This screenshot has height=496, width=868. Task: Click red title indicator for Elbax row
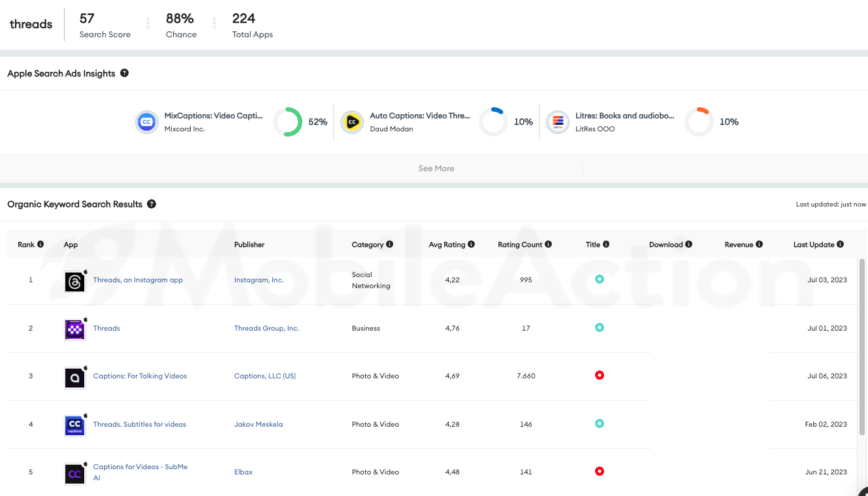600,471
